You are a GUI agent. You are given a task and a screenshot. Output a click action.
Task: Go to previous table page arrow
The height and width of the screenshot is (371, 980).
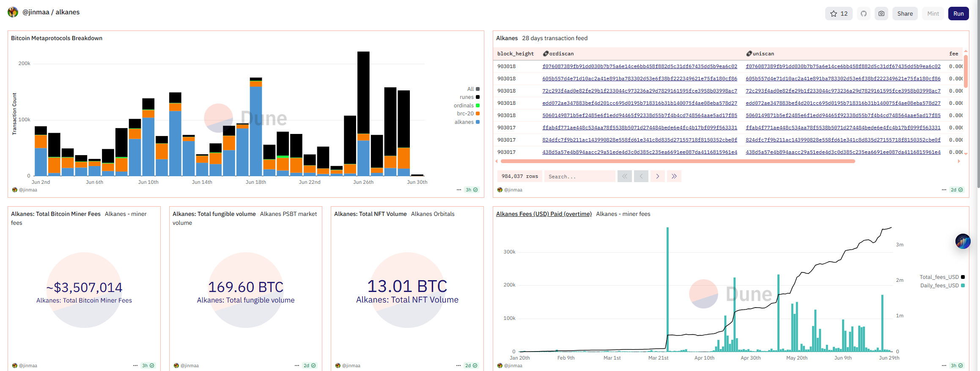[x=641, y=176]
